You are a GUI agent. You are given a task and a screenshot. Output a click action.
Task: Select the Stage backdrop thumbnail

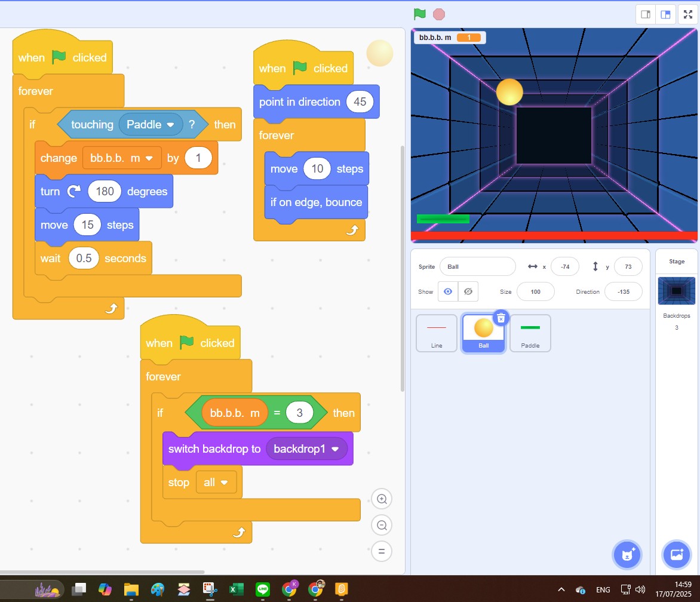pos(676,291)
